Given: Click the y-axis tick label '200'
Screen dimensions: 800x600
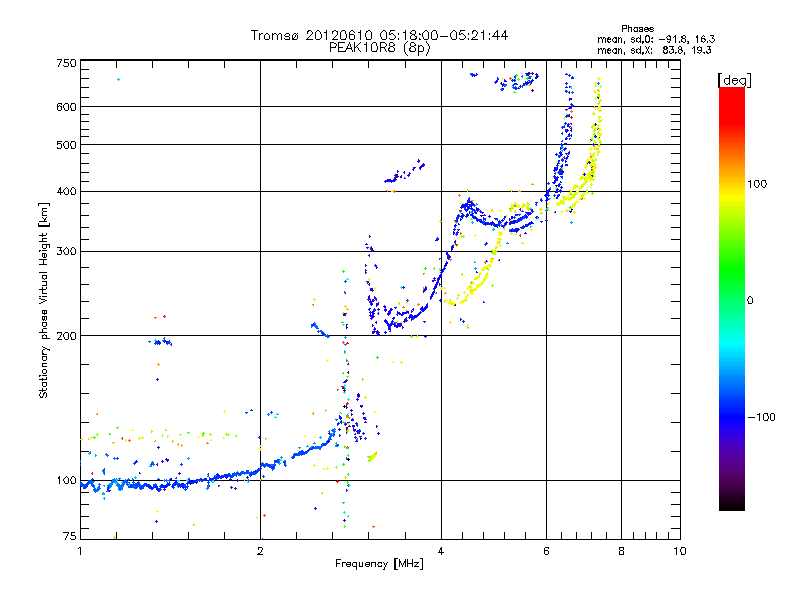Looking at the screenshot, I should pos(66,336).
